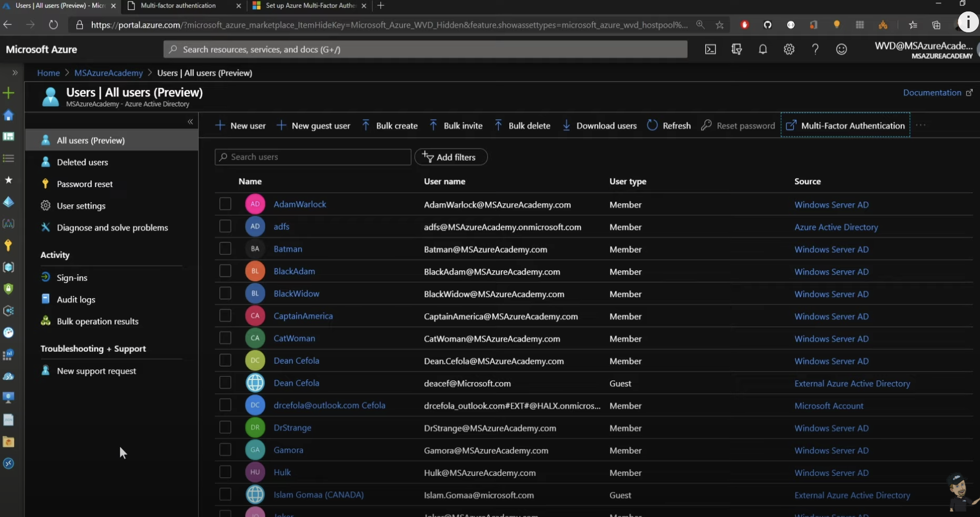The height and width of the screenshot is (517, 980).
Task: Open the toolbar more options ellipsis
Action: click(921, 126)
